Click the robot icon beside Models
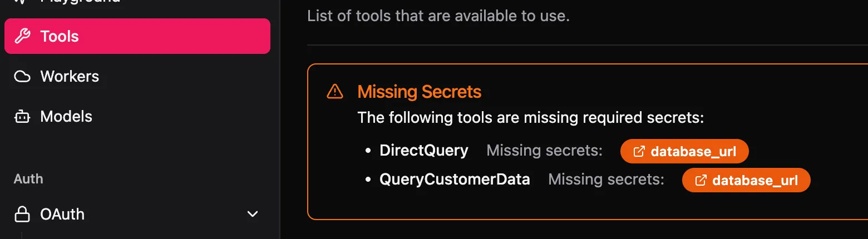The width and height of the screenshot is (868, 239). 22,117
